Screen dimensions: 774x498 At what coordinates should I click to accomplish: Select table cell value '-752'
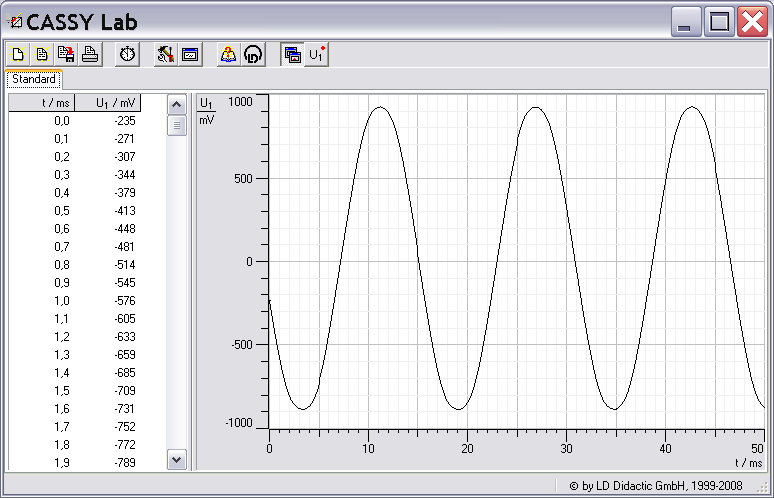(124, 427)
